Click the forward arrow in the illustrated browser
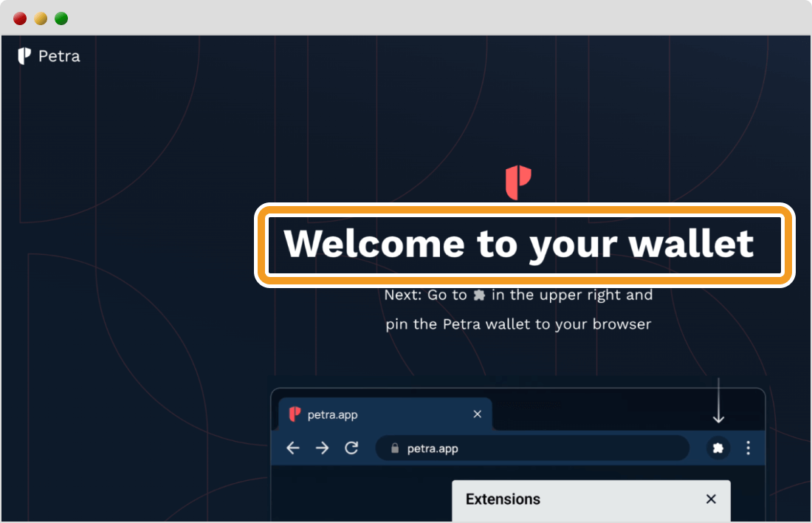812x523 pixels. pos(322,448)
